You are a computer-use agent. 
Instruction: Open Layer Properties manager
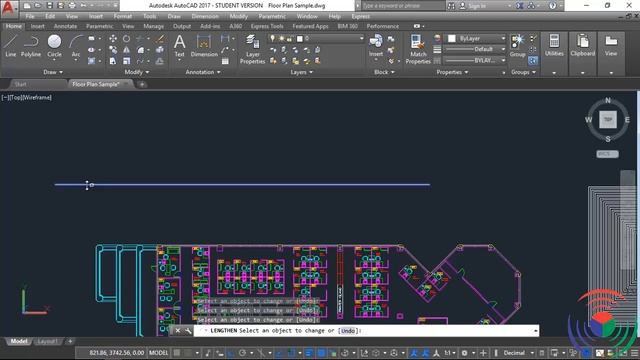[x=252, y=50]
